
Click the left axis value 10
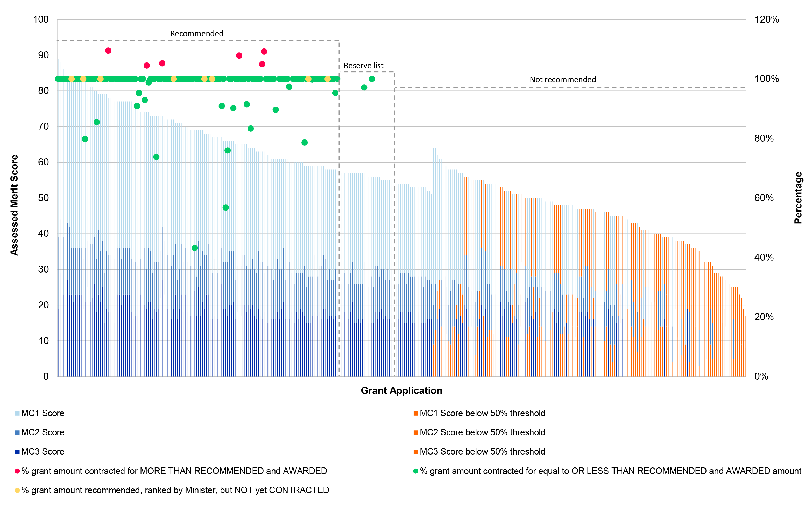[x=44, y=341]
